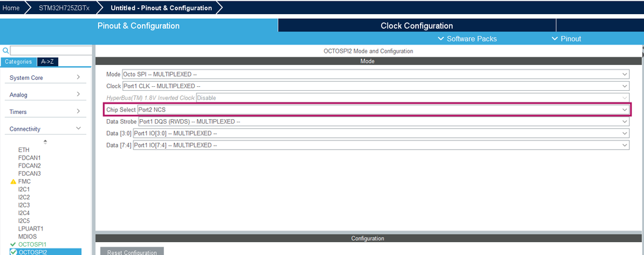Select I2C4 in the peripheral list
Image resolution: width=644 pixels, height=255 pixels.
pos(24,212)
